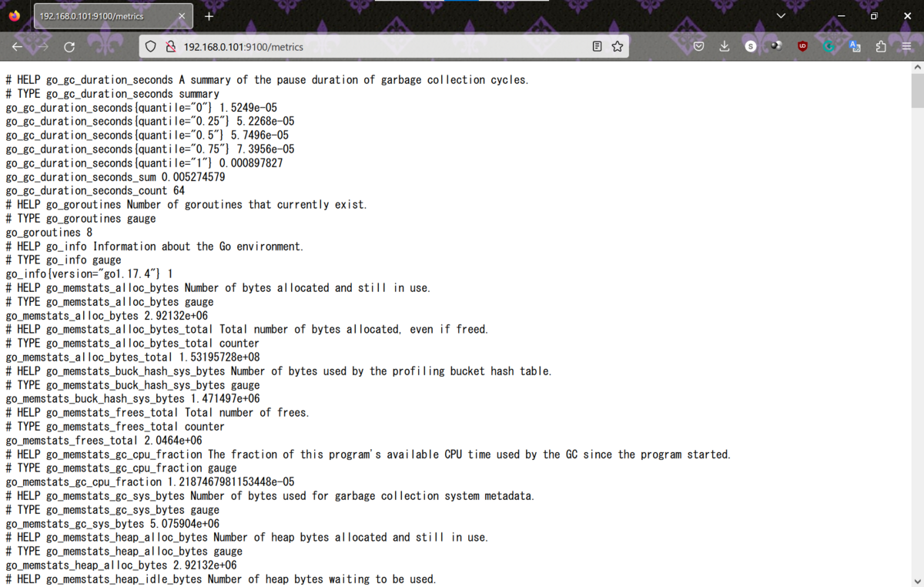Bookmark this page with the star

[x=617, y=46]
